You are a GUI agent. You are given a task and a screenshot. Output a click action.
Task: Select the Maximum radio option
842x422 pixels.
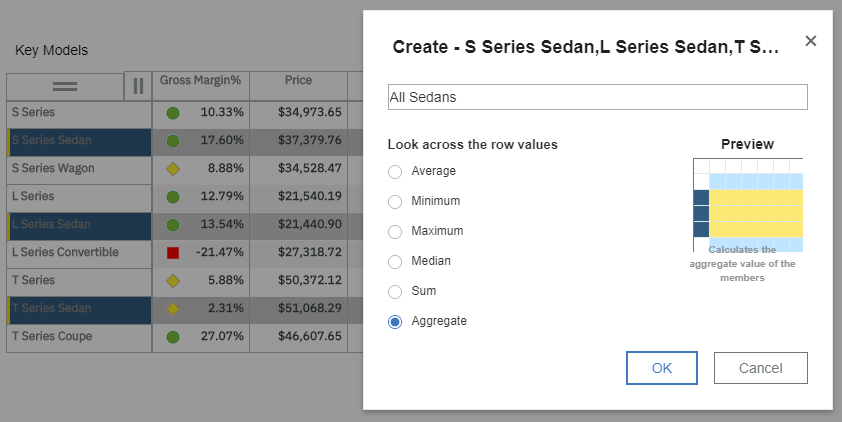click(x=395, y=231)
